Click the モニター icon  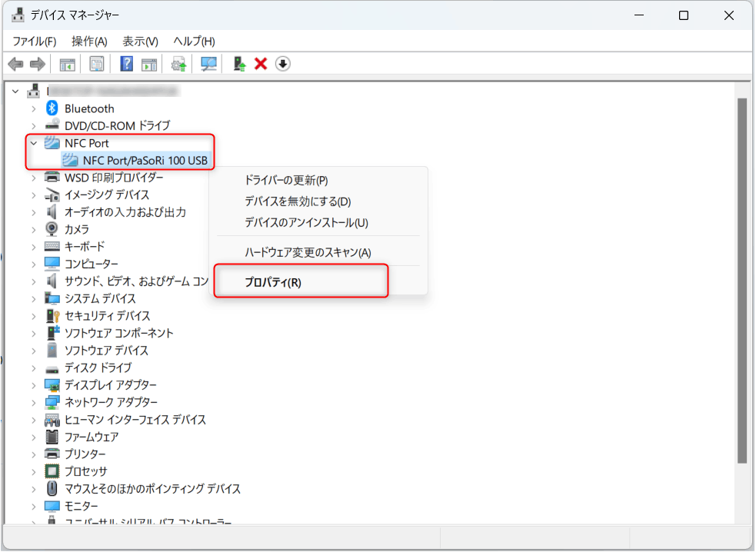(x=52, y=506)
